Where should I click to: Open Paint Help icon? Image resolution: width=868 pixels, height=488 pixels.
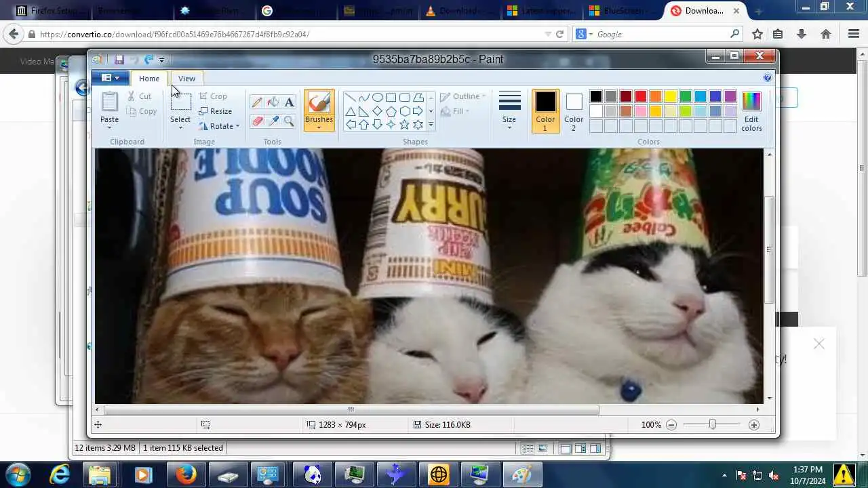click(x=768, y=78)
